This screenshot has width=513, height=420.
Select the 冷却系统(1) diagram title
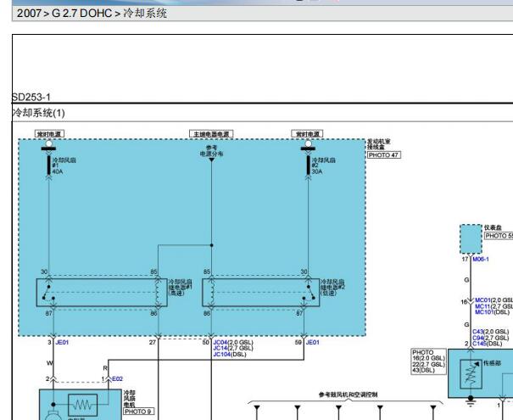pyautogui.click(x=39, y=113)
